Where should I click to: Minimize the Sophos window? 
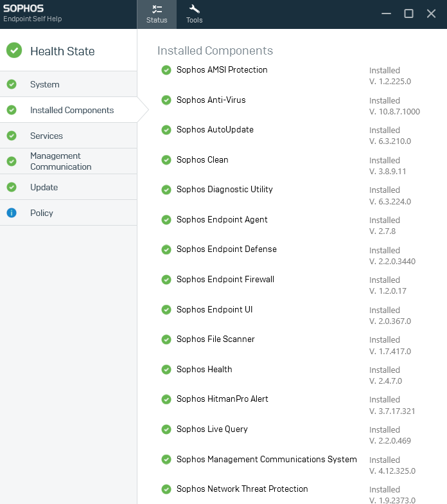click(x=386, y=14)
